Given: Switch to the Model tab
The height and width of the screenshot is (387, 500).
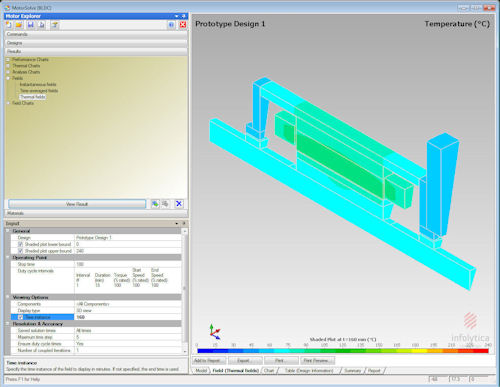Looking at the screenshot, I should click(x=201, y=370).
